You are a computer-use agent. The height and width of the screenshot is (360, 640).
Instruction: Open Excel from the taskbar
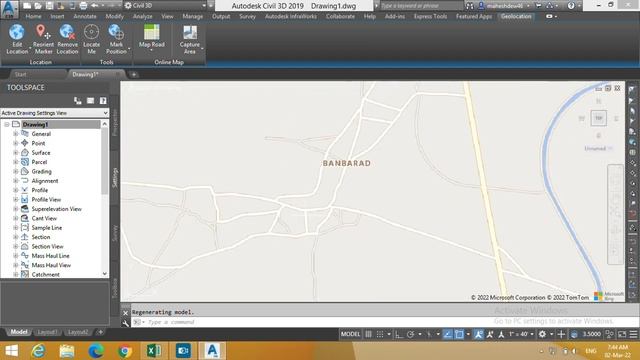point(154,351)
